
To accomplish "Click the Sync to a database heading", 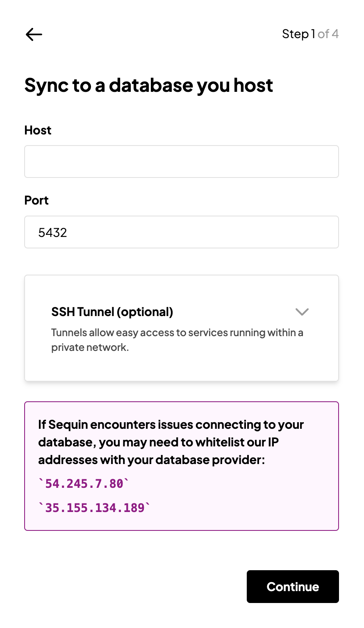I will click(x=148, y=85).
